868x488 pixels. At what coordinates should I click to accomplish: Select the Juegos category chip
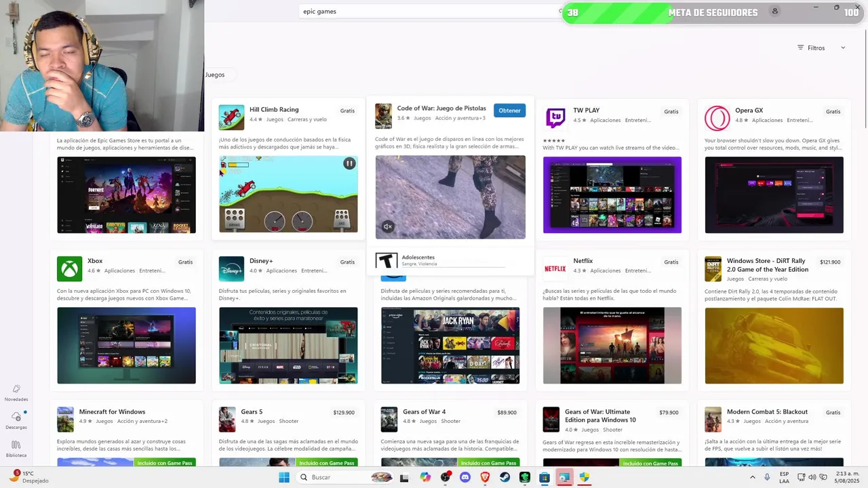click(215, 75)
